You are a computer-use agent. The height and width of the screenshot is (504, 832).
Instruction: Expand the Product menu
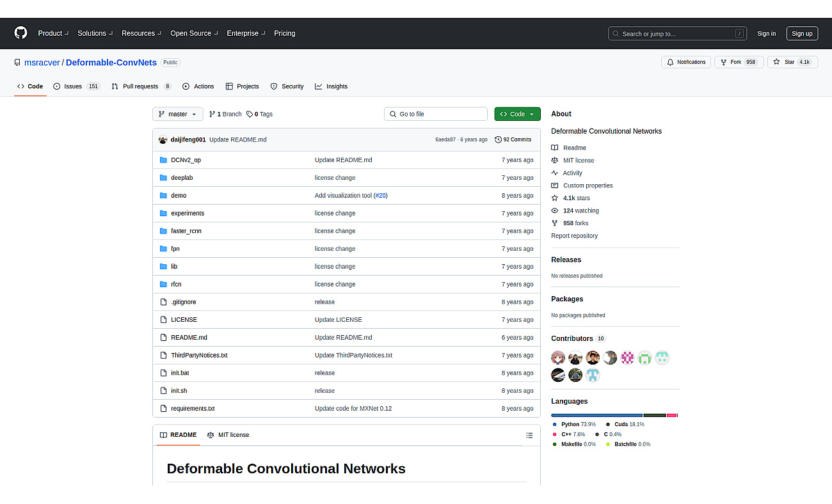pos(52,33)
